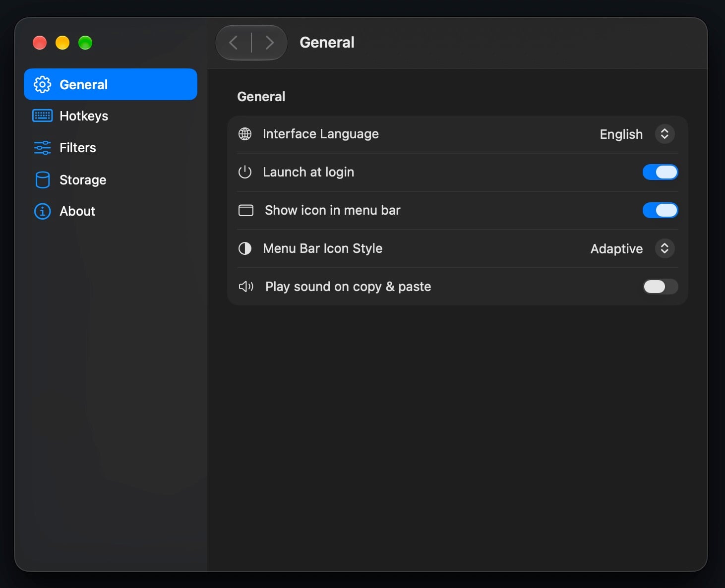Switch to the Filters label in sidebar
The width and height of the screenshot is (725, 588).
tap(78, 148)
